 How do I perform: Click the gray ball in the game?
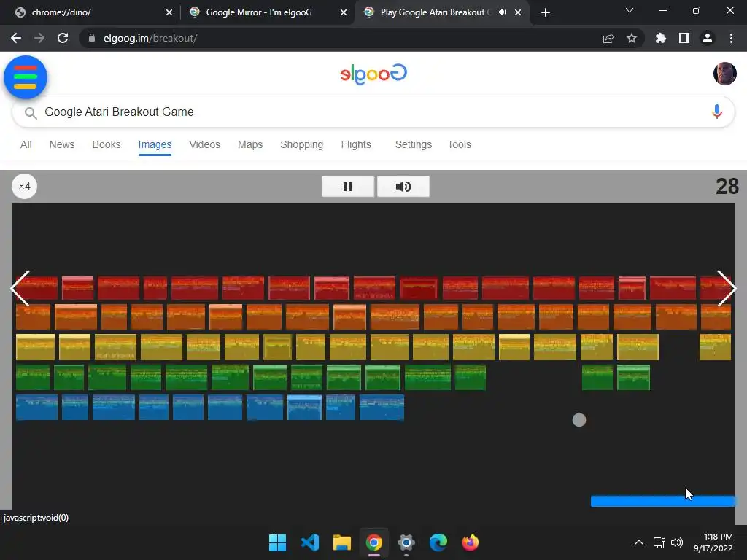tap(578, 420)
